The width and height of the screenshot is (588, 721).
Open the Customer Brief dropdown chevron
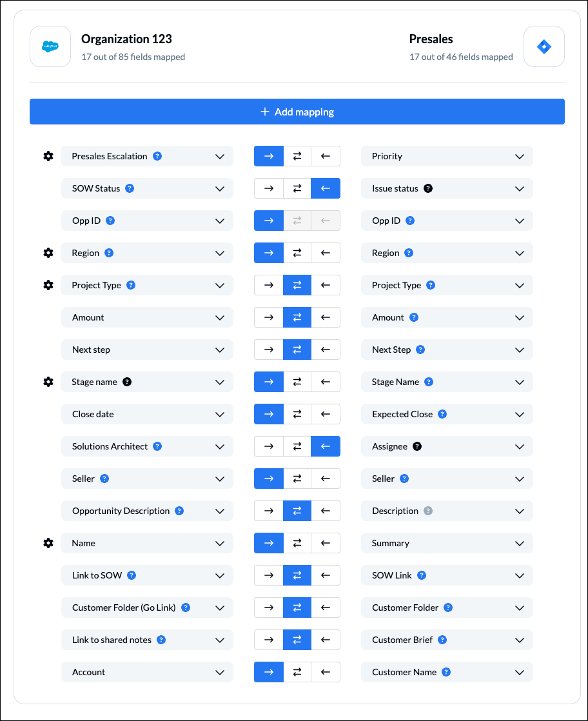(520, 640)
